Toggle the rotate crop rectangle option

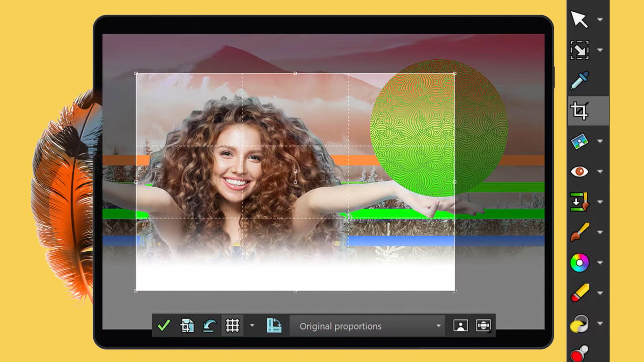[x=274, y=325]
